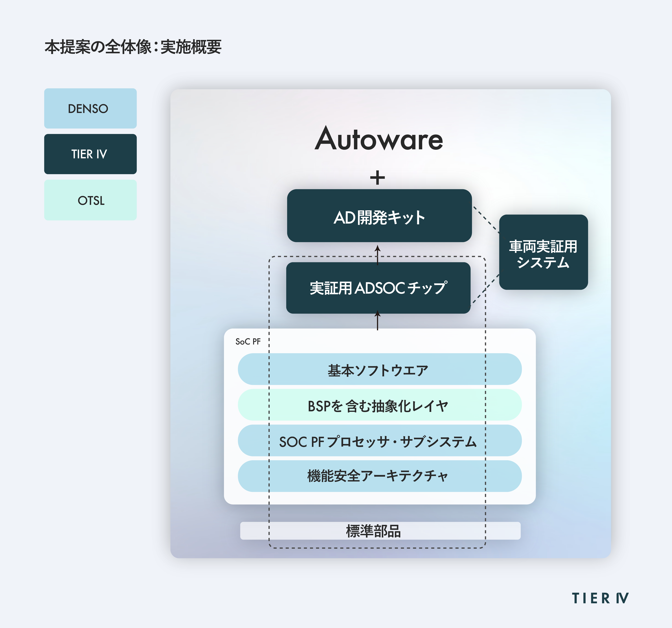Click the OTSL legend box
Screen dimensions: 672x628
(90, 200)
